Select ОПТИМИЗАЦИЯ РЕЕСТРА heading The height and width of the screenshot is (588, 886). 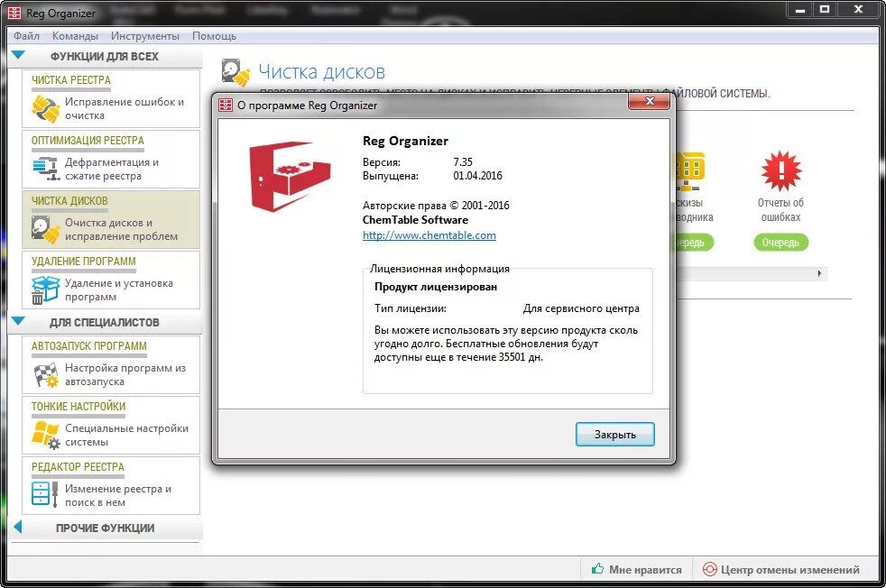point(88,140)
